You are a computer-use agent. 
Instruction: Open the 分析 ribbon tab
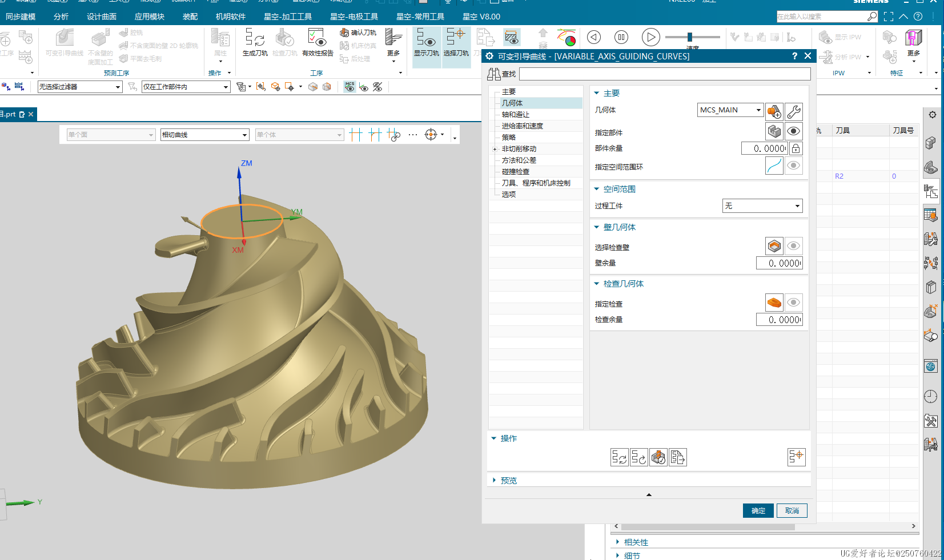[61, 17]
